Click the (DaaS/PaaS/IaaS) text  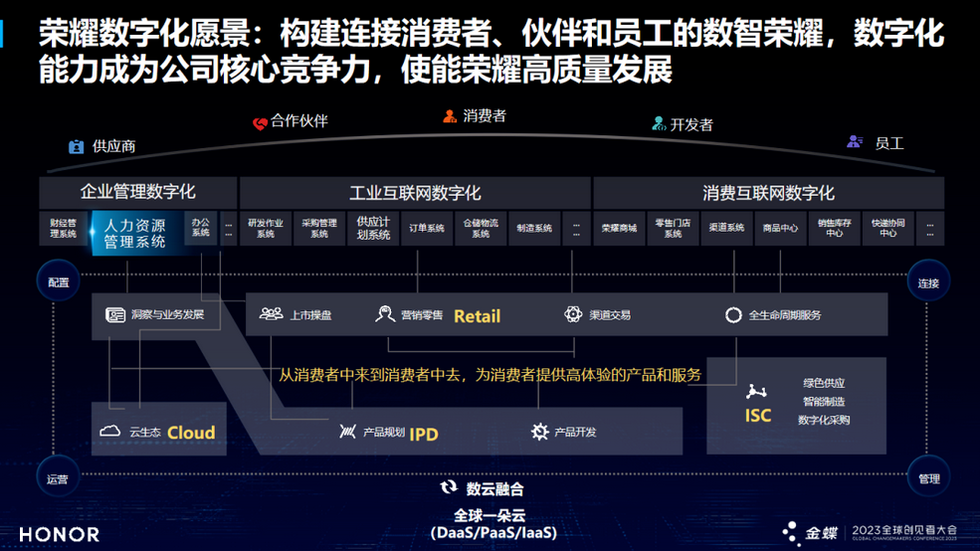(x=493, y=533)
